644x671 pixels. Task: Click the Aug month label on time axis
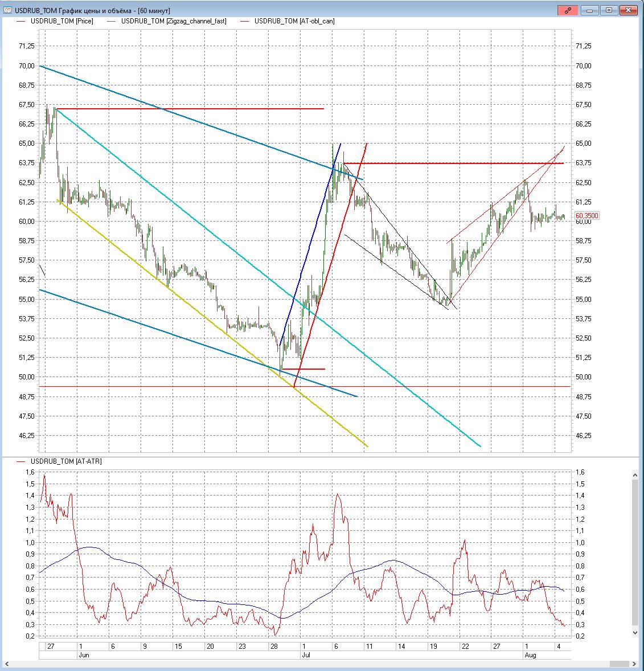(x=530, y=655)
